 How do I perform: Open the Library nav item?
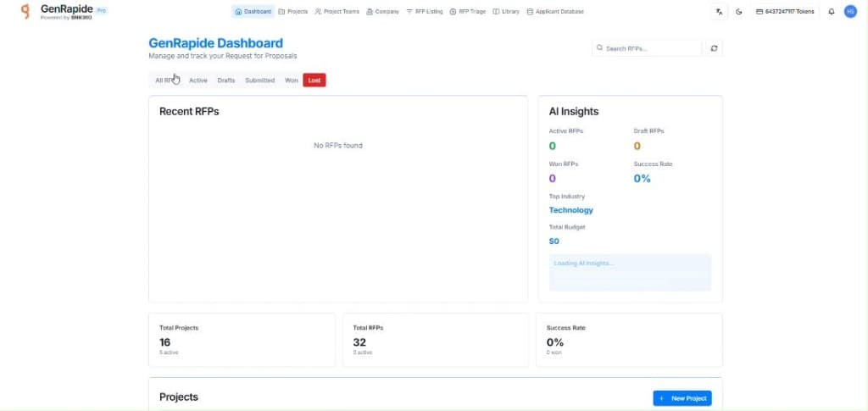coord(506,12)
